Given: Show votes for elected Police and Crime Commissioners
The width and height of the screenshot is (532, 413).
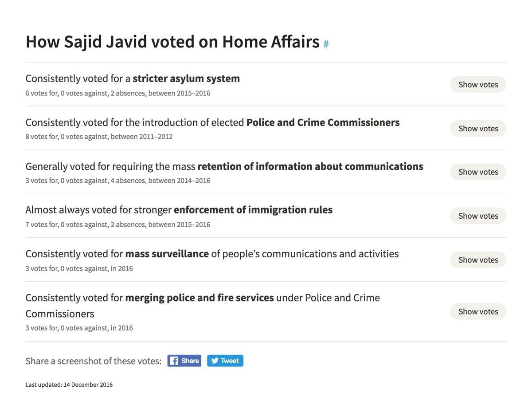Looking at the screenshot, I should click(x=478, y=128).
